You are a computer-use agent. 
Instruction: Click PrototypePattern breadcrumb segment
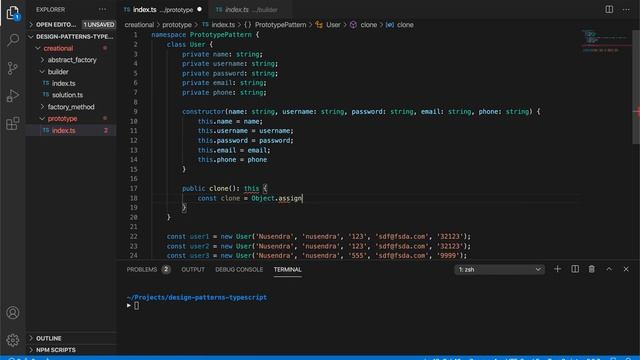tap(280, 25)
